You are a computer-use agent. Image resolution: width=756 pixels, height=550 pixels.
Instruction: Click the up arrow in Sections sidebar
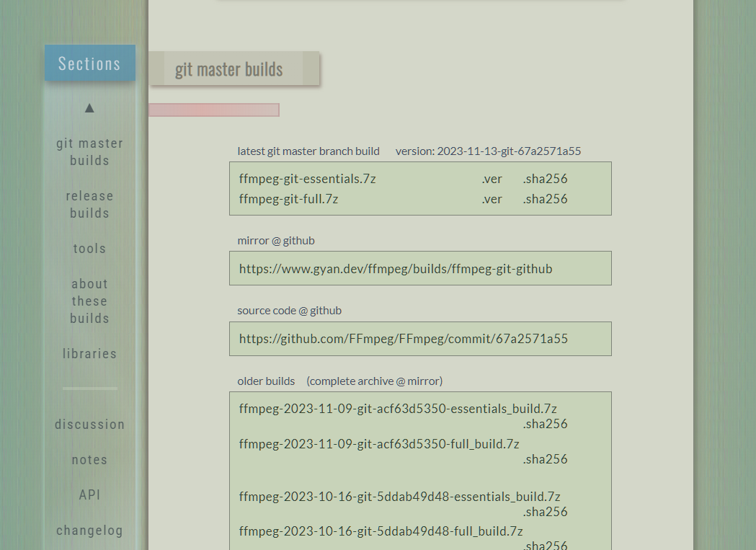[89, 108]
